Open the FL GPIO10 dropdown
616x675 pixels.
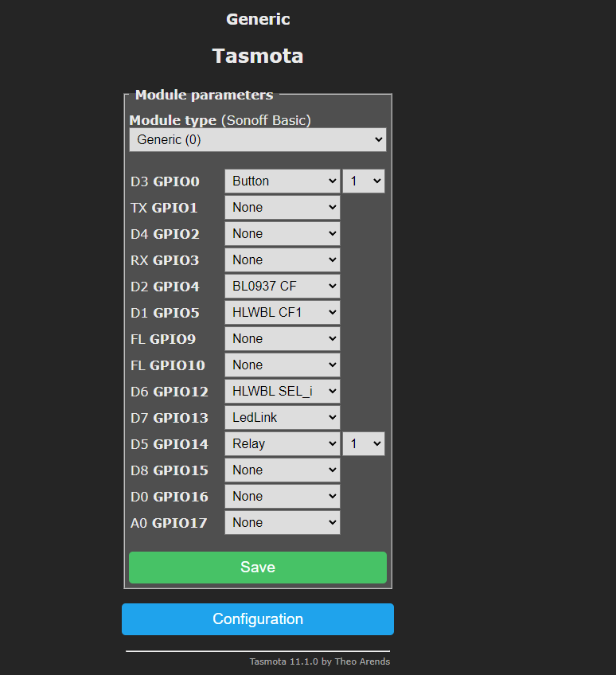(282, 365)
